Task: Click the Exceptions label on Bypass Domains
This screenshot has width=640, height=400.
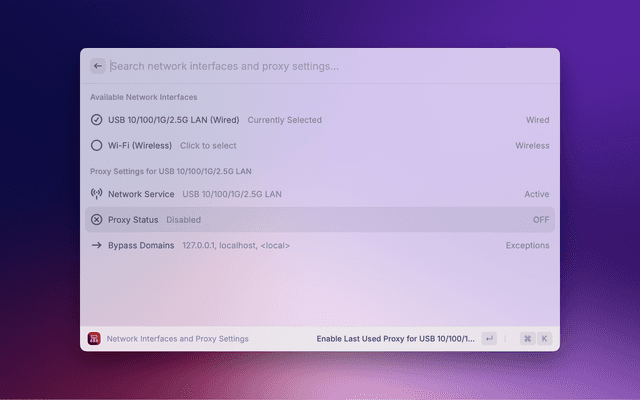Action: [527, 245]
